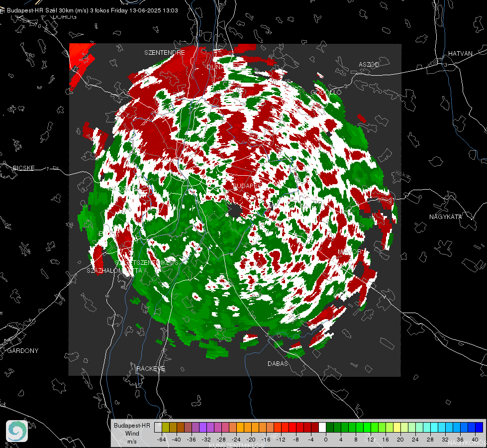
Task: Click the ASZOD town label
Action: (369, 64)
